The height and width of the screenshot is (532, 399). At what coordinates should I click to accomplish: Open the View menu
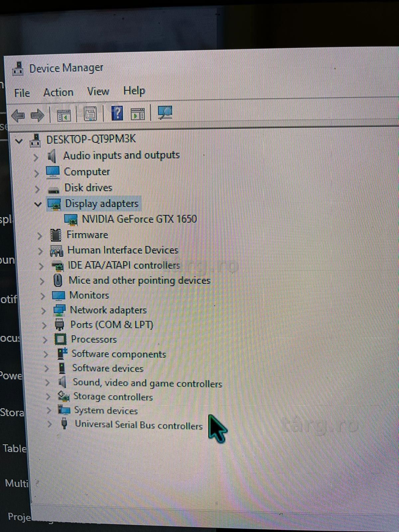point(98,91)
